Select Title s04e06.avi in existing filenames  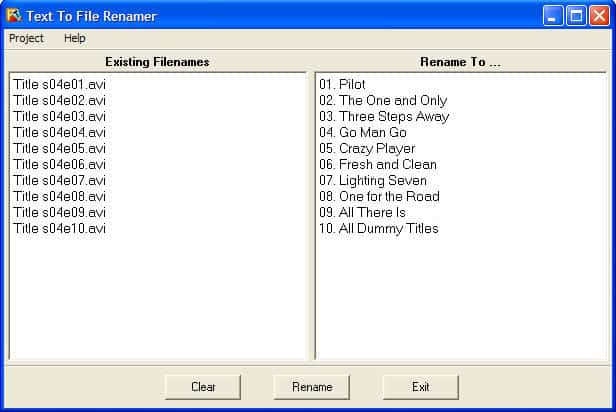pyautogui.click(x=59, y=165)
